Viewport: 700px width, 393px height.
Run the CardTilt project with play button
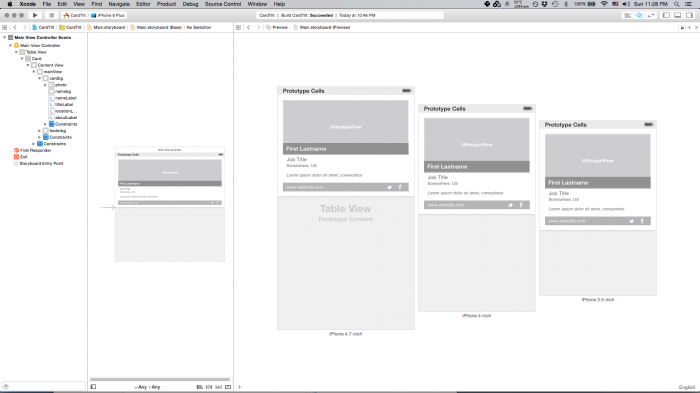pyautogui.click(x=35, y=15)
